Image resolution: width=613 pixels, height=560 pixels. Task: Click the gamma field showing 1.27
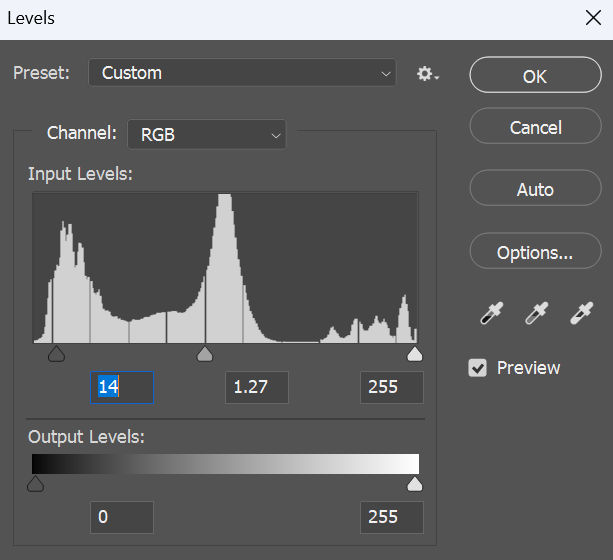(257, 387)
